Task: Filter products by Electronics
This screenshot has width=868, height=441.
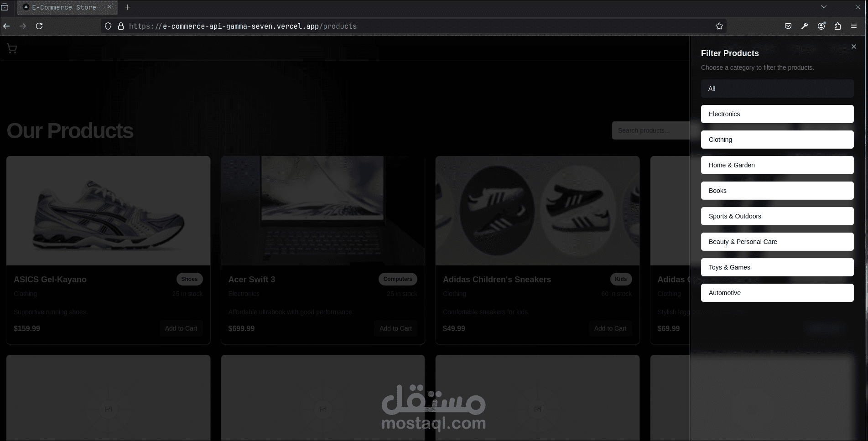Action: pyautogui.click(x=777, y=114)
